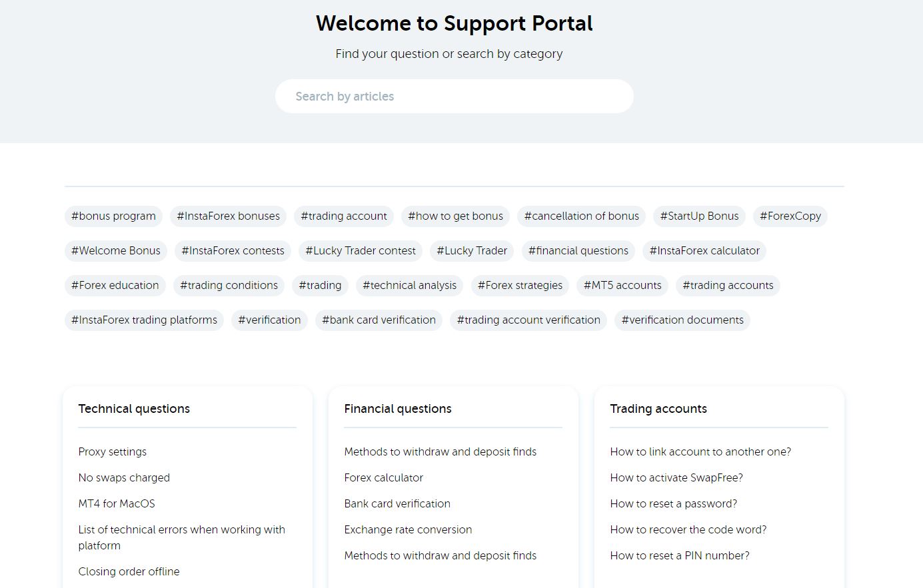This screenshot has height=588, width=923.
Task: Open 'How to reset a PIN number?'
Action: click(x=680, y=555)
